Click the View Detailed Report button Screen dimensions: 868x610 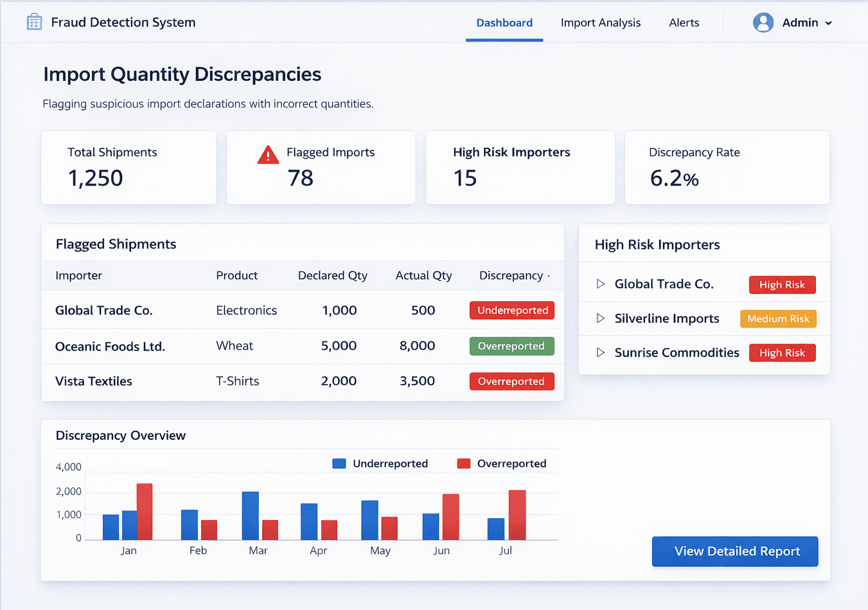(x=735, y=551)
